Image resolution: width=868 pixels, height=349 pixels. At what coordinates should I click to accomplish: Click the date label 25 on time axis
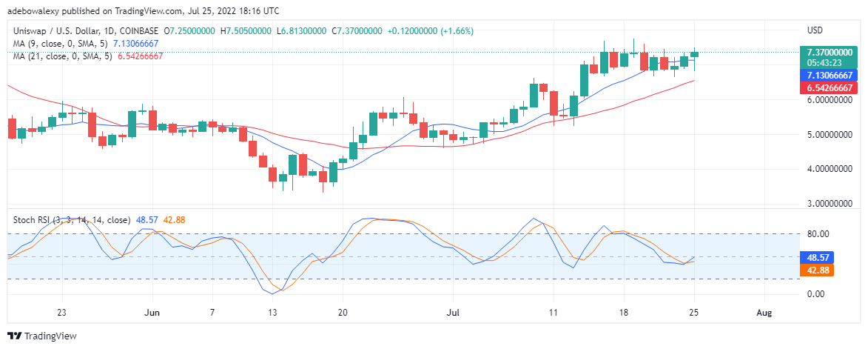tap(693, 313)
